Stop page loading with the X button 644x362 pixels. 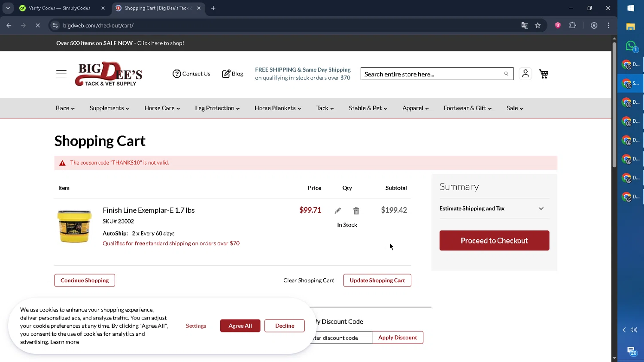coord(38,26)
